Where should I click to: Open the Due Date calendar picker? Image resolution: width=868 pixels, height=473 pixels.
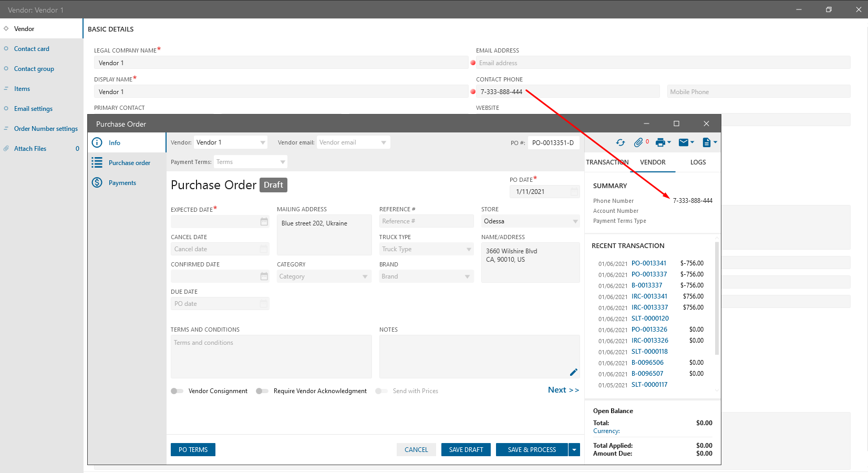[x=264, y=304]
